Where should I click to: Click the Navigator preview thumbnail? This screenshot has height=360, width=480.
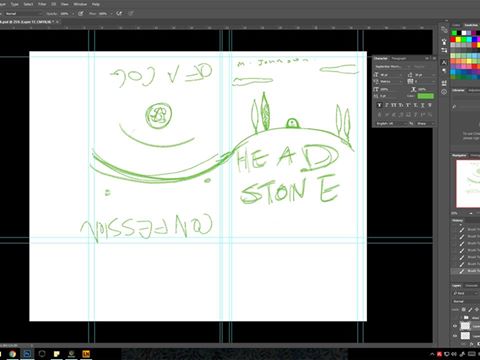click(468, 183)
